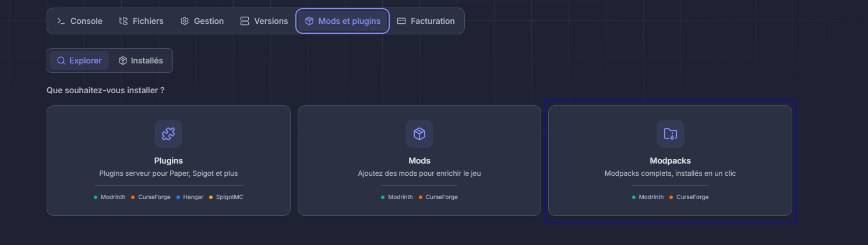Viewport: 868px width, 245px height.
Task: Click 'Ajoutez des mods pour enrichir le jeu'
Action: (x=419, y=173)
